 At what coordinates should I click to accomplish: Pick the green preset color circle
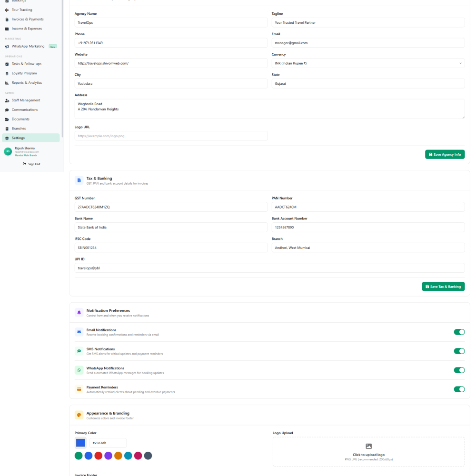(x=79, y=456)
